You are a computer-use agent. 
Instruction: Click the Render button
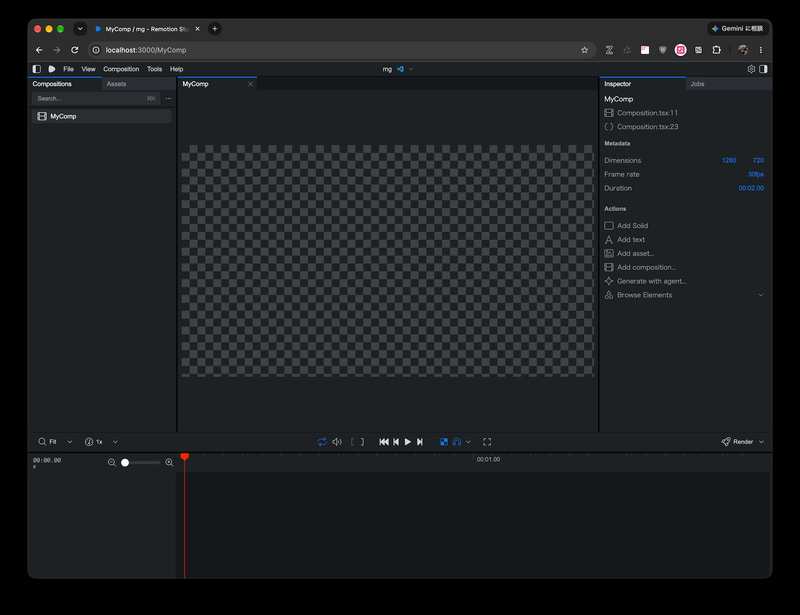point(737,442)
